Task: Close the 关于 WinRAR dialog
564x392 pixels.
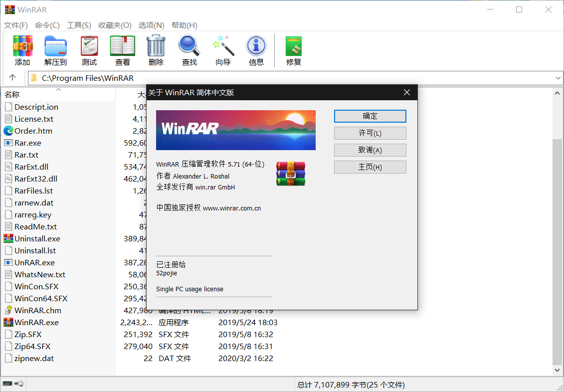Action: click(407, 92)
